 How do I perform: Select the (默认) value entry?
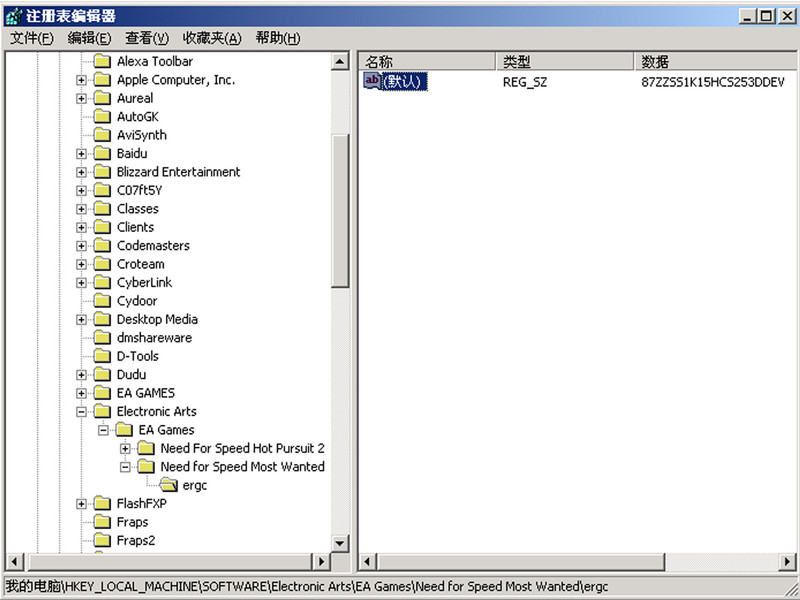(x=405, y=82)
